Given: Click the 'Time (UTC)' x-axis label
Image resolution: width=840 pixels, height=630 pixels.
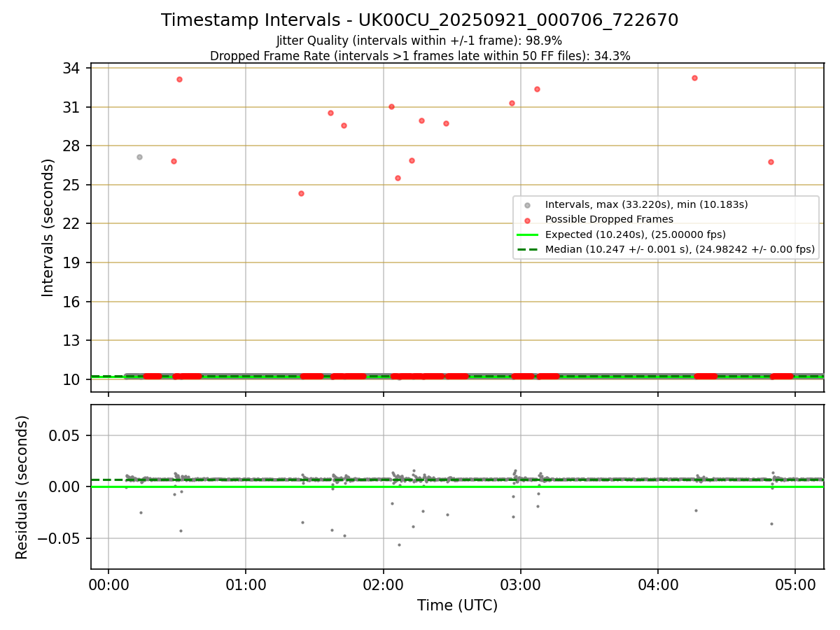Looking at the screenshot, I should pos(457,605).
